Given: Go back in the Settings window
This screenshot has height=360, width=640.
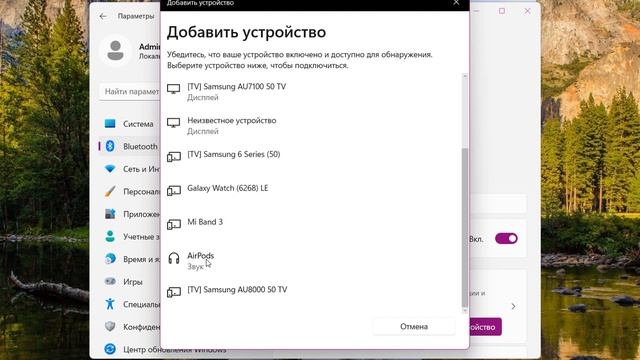Looking at the screenshot, I should [103, 16].
